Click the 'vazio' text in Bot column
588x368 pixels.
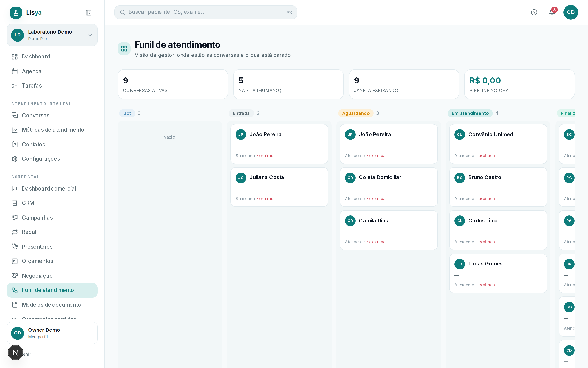(x=169, y=137)
